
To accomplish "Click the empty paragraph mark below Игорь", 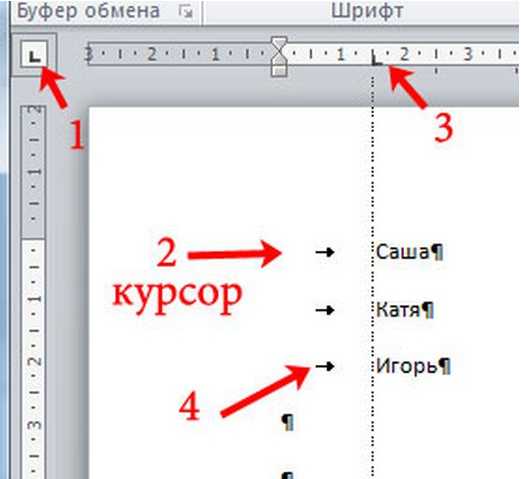I will 288,422.
